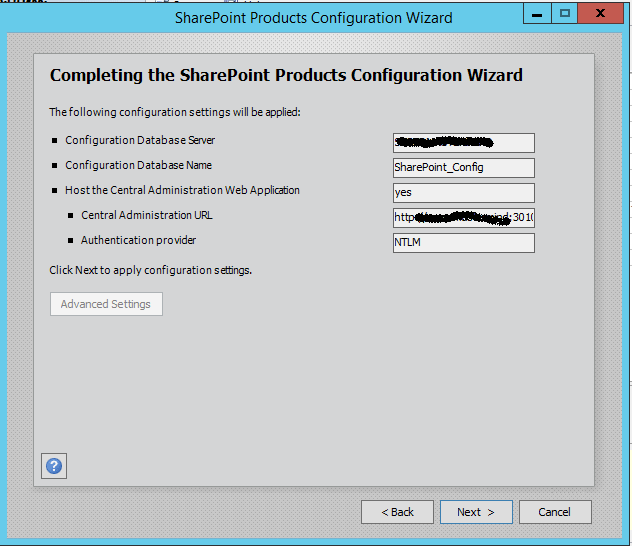
Task: Close the wizard with the red X
Action: [x=603, y=14]
